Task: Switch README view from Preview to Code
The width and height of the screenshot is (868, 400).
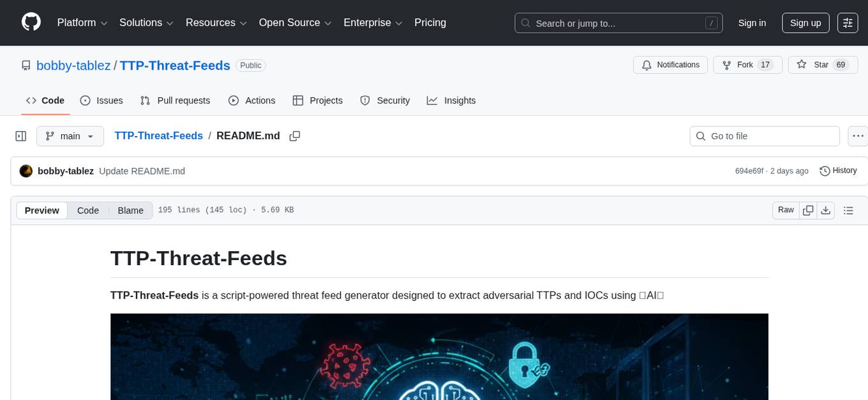Action: click(87, 210)
